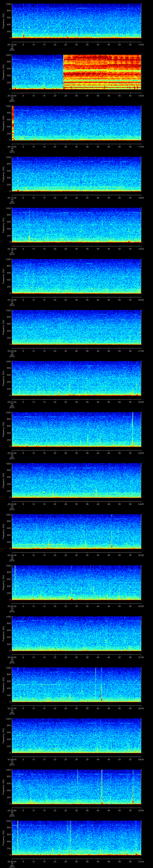Screen dimensions: 153x868
Task: Pick the spectrogram row beginning 20:17:00
Action: coord(77,174)
